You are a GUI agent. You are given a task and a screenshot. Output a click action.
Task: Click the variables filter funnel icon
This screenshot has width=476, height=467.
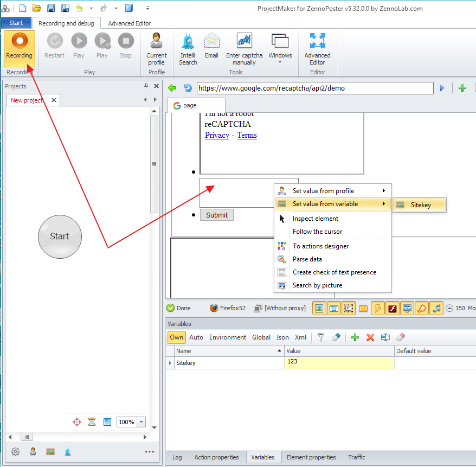(x=321, y=337)
